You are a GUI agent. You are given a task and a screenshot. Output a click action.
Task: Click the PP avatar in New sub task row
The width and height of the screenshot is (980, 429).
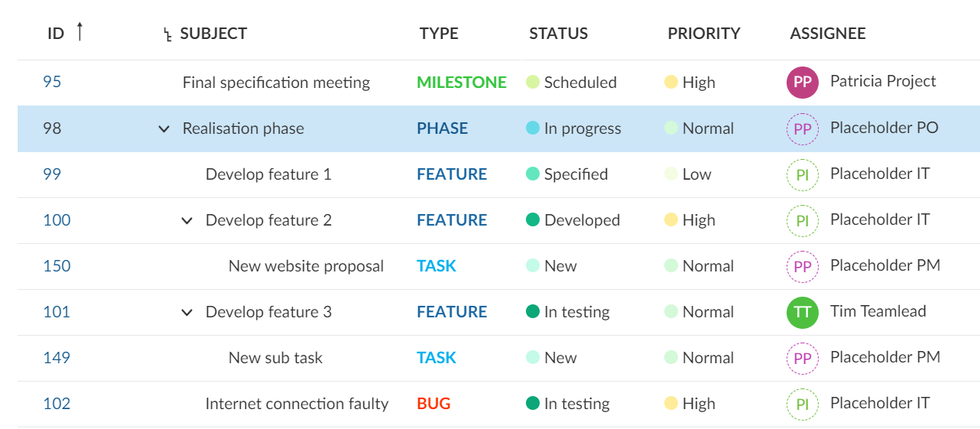(x=802, y=358)
